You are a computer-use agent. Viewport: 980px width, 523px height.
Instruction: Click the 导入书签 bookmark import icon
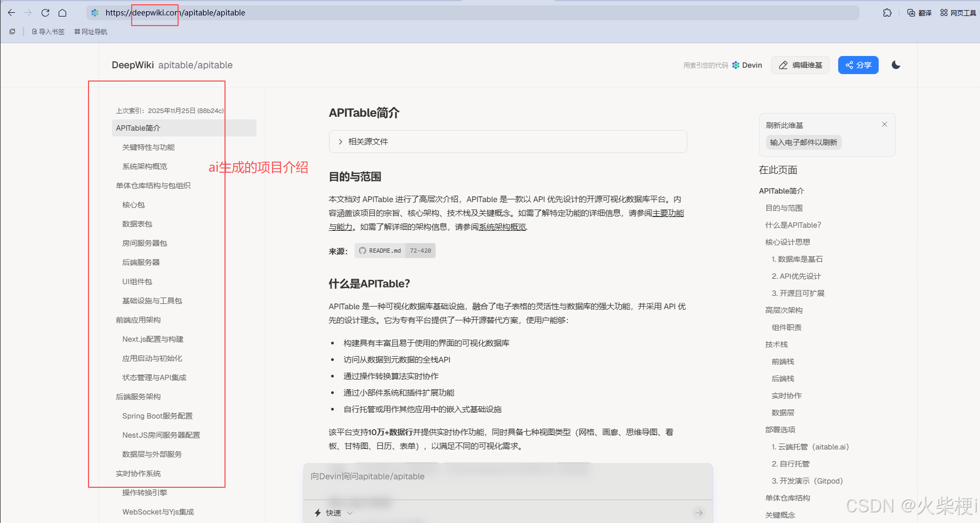(x=47, y=31)
